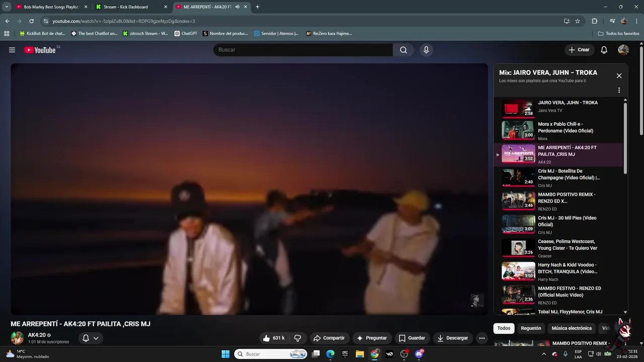Select the Música electrónica filter chip

pos(572,328)
